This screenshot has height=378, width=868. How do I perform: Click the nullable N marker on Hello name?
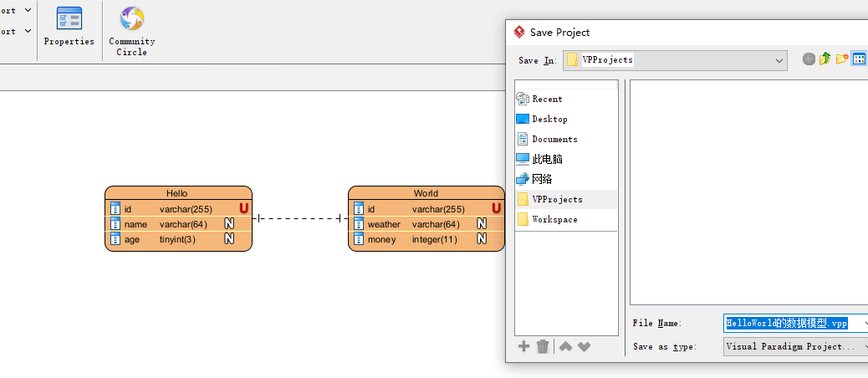[228, 223]
